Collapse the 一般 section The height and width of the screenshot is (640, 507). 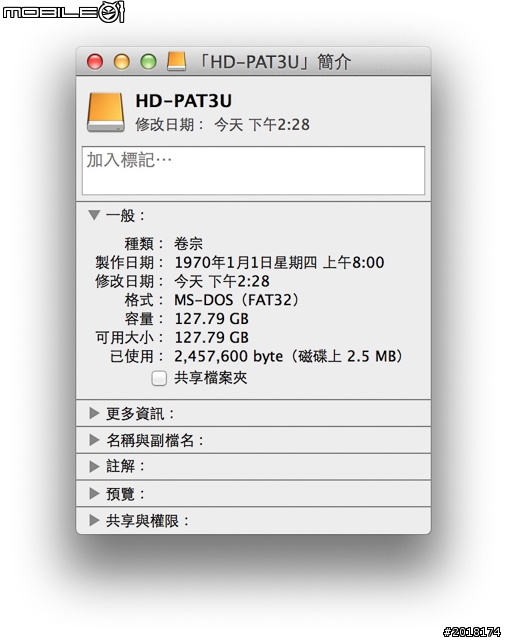click(94, 215)
